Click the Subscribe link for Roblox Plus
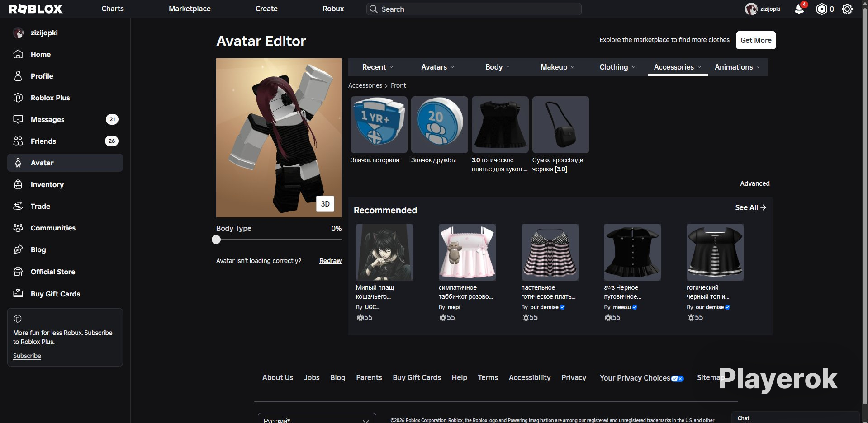Image resolution: width=868 pixels, height=423 pixels. pos(27,356)
